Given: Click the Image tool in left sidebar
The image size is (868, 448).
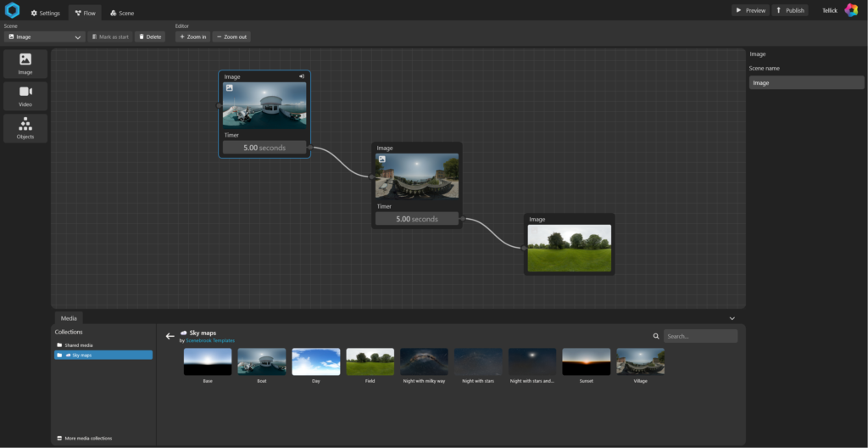Looking at the screenshot, I should coord(25,64).
